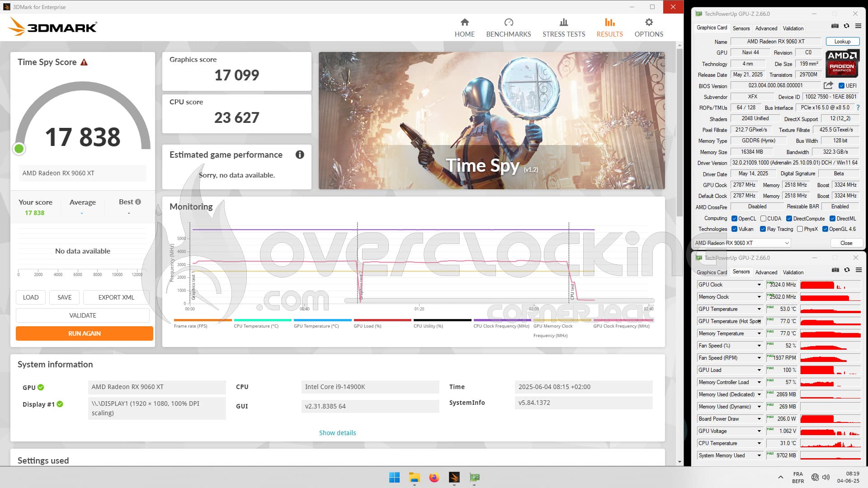Switch to 3DMark on the taskbar
This screenshot has width=868, height=488.
click(454, 477)
